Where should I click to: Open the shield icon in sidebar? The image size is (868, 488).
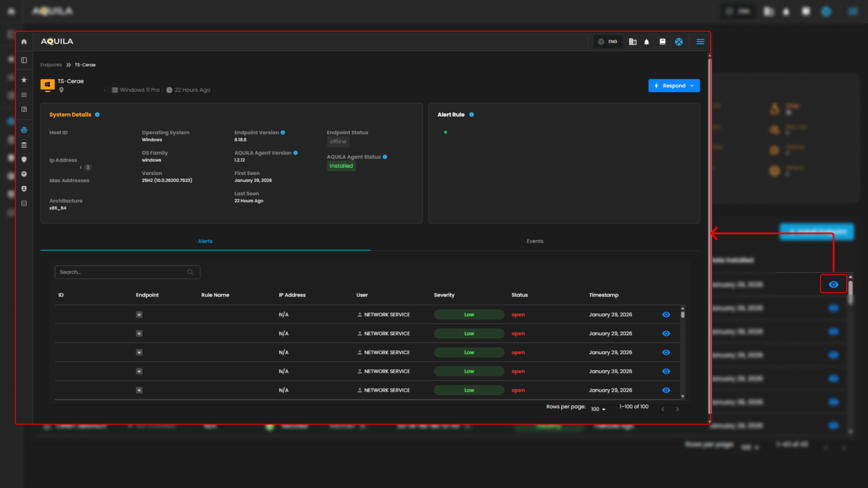(x=24, y=160)
